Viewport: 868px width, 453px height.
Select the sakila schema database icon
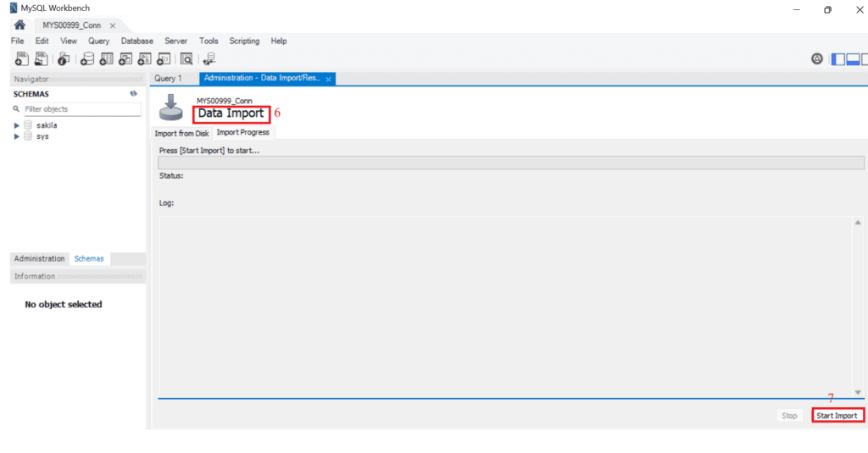[x=28, y=125]
